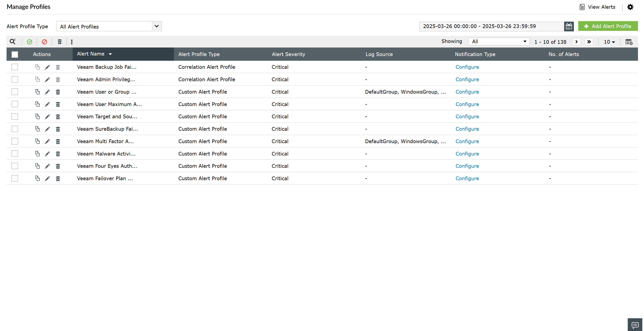Click the delete icon in the toolbar
Image resolution: width=644 pixels, height=331 pixels.
[x=60, y=41]
